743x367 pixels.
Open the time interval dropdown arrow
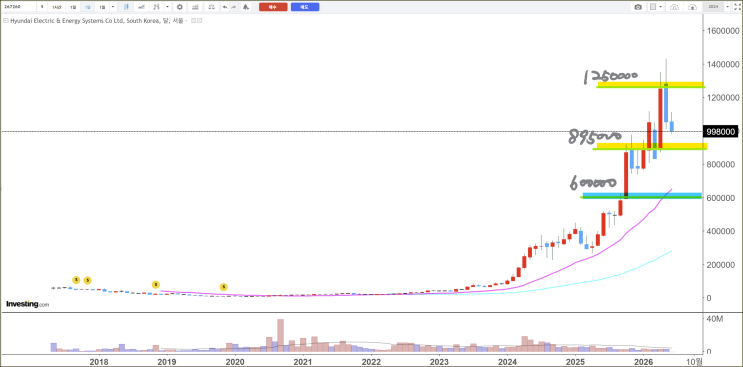pyautogui.click(x=113, y=7)
